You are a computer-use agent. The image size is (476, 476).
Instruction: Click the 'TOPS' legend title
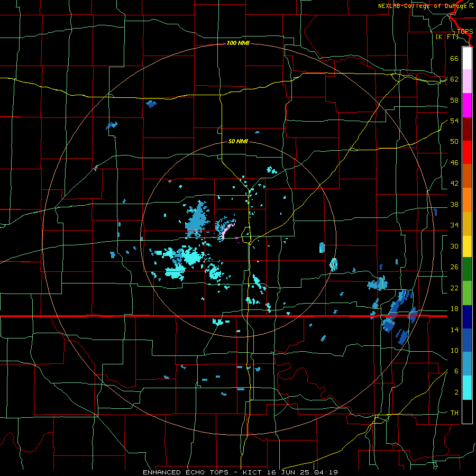click(465, 32)
